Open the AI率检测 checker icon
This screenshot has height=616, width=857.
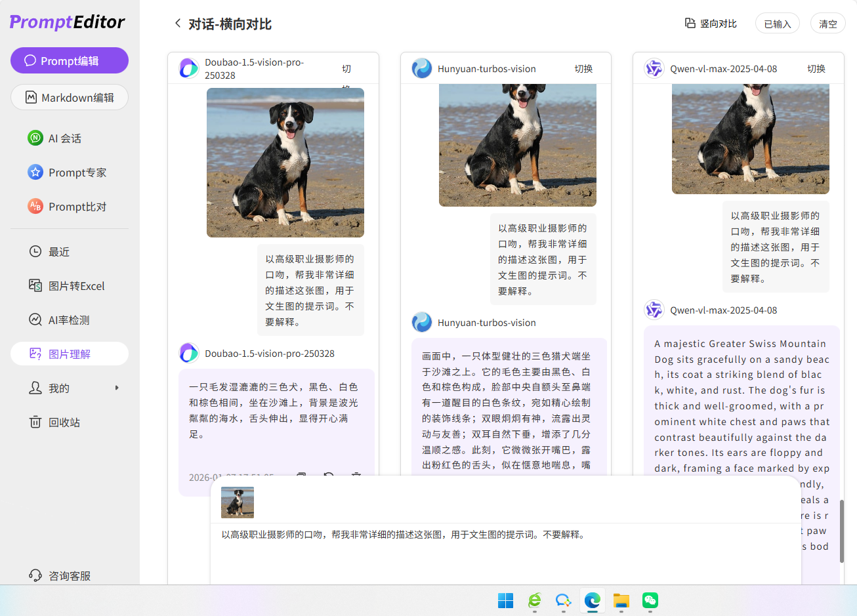(x=35, y=319)
